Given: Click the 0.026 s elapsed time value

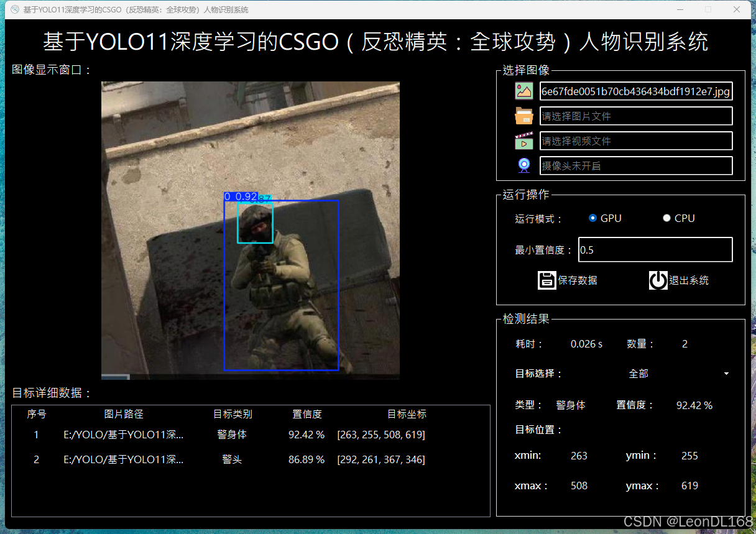Looking at the screenshot, I should click(x=586, y=344).
